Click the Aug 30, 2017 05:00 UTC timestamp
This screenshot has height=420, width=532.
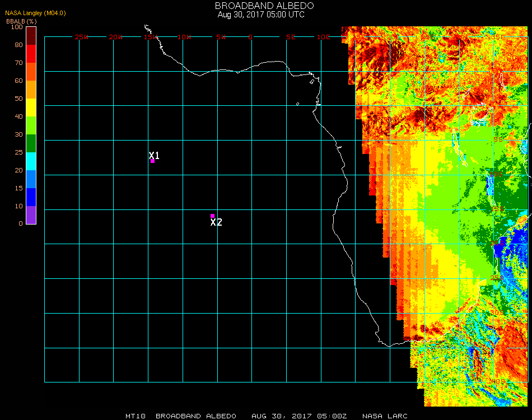click(261, 15)
